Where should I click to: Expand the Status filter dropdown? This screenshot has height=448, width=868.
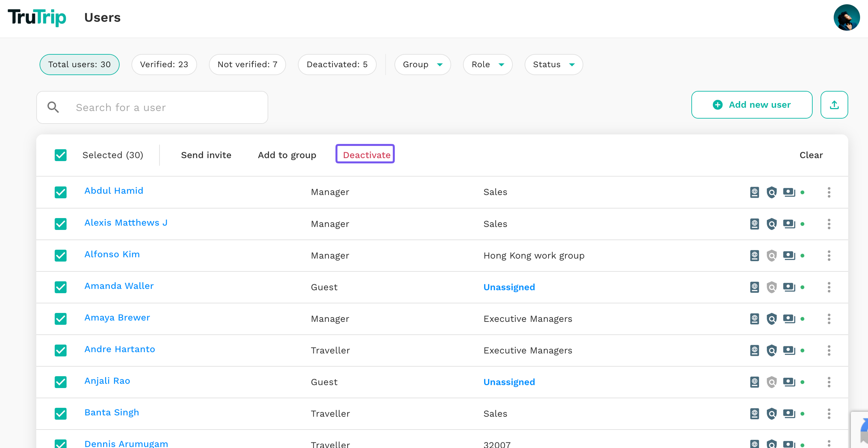click(553, 65)
